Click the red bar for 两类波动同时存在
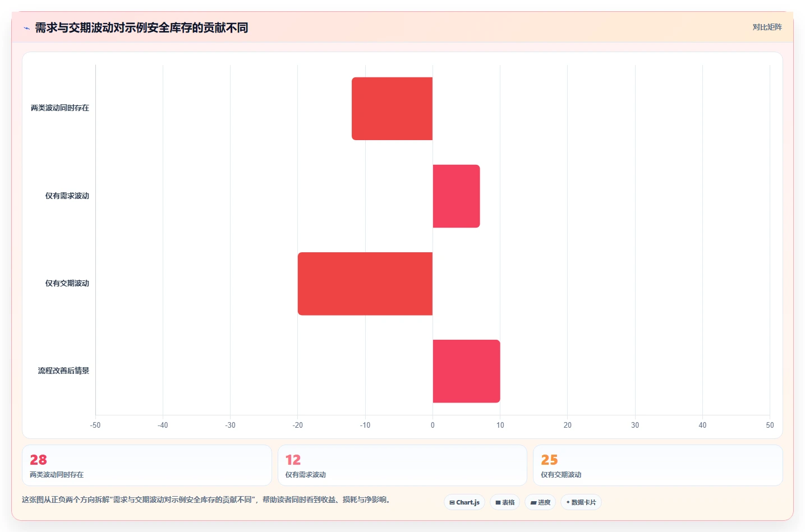 [x=392, y=109]
